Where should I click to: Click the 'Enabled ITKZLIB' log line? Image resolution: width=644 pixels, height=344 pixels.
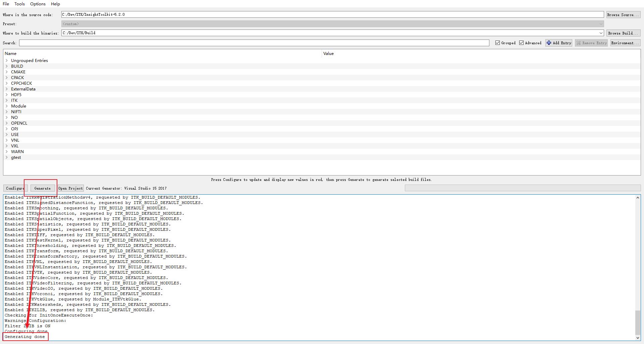click(80, 310)
